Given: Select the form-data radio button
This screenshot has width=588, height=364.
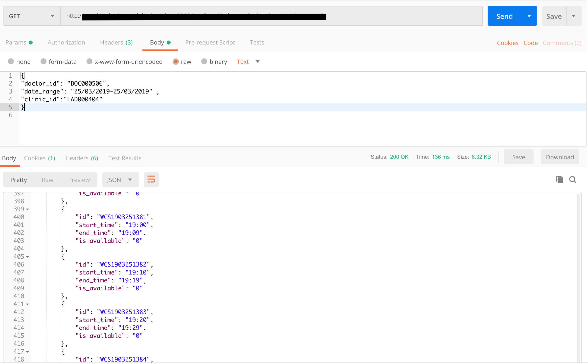Looking at the screenshot, I should (x=44, y=61).
